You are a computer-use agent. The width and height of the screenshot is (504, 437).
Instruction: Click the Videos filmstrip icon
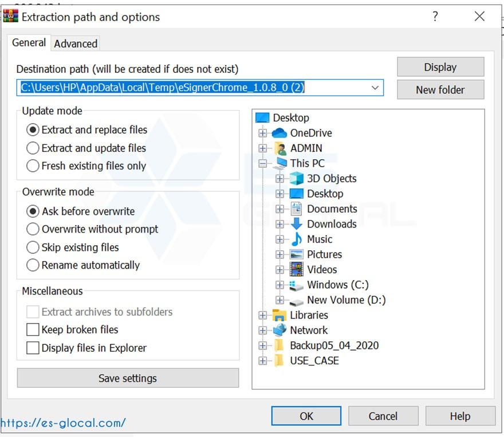pyautogui.click(x=296, y=269)
